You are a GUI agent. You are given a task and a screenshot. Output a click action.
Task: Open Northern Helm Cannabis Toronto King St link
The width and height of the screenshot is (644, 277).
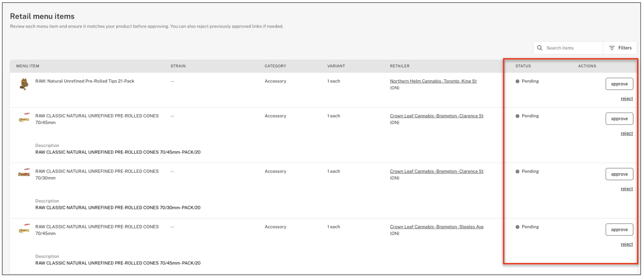433,81
